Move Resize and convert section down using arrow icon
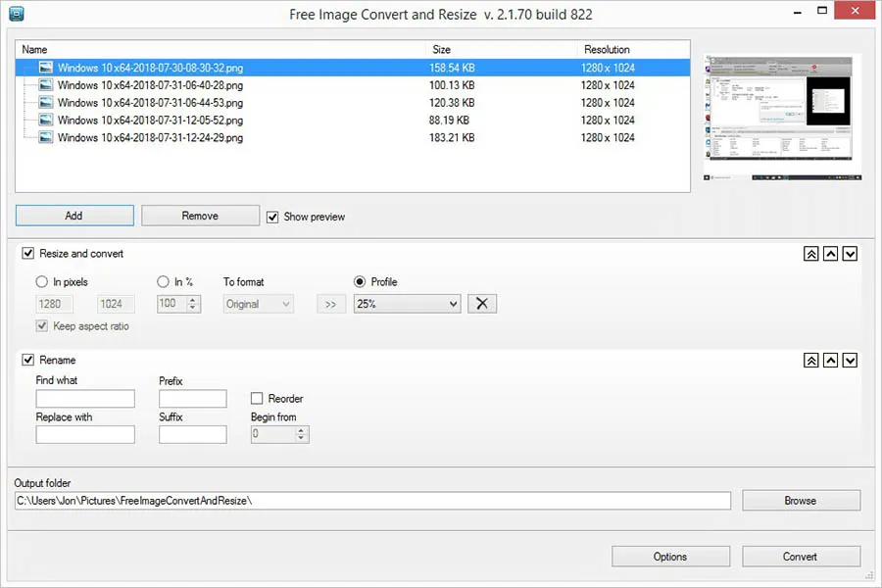This screenshot has height=588, width=882. [850, 253]
